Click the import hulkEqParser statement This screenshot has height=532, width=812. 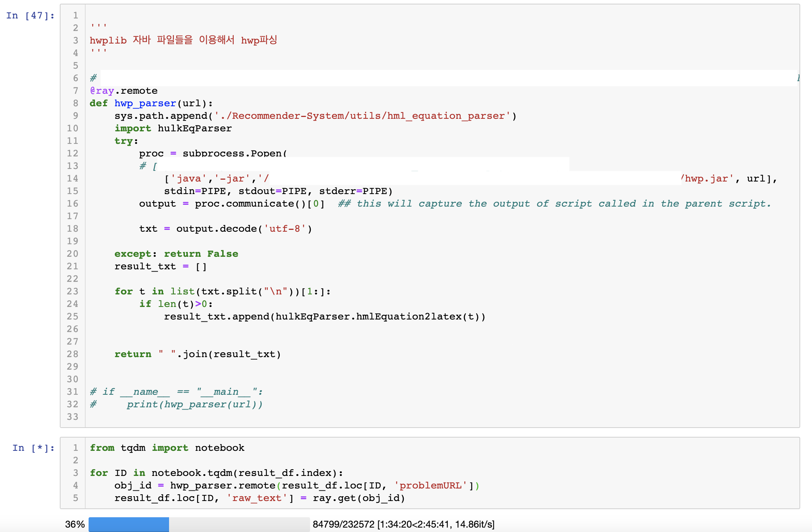173,128
